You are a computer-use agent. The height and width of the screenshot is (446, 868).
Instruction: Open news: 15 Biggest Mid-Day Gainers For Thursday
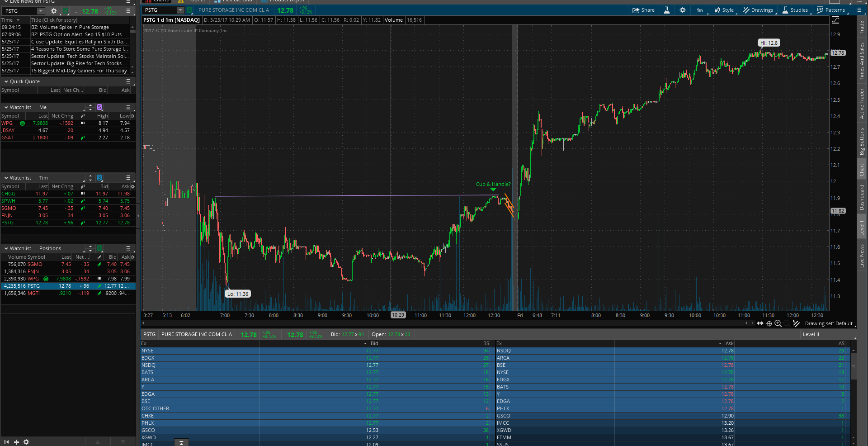pyautogui.click(x=79, y=71)
